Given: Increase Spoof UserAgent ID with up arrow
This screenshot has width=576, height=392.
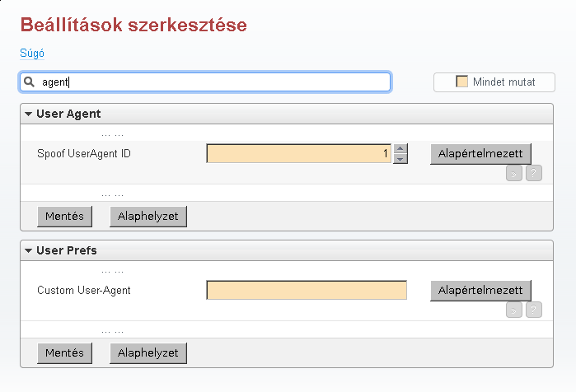Looking at the screenshot, I should [x=400, y=149].
